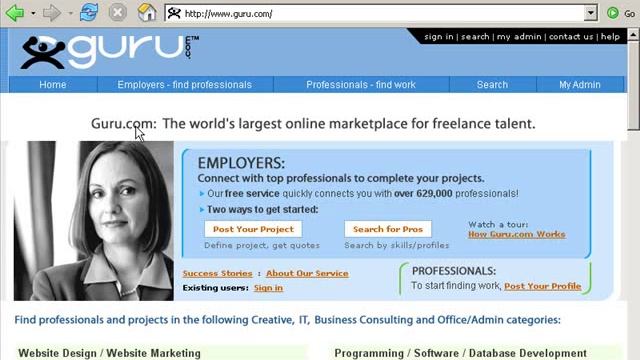Click the vertical scrollbar thumb
This screenshot has height=360, width=640.
pyautogui.click(x=633, y=86)
